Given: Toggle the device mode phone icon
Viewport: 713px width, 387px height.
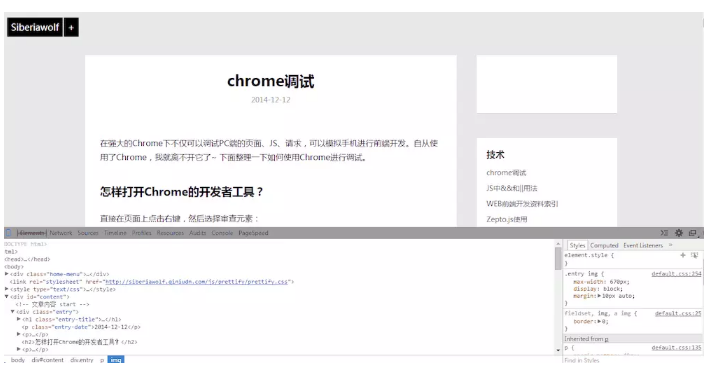Looking at the screenshot, I should 8,233.
